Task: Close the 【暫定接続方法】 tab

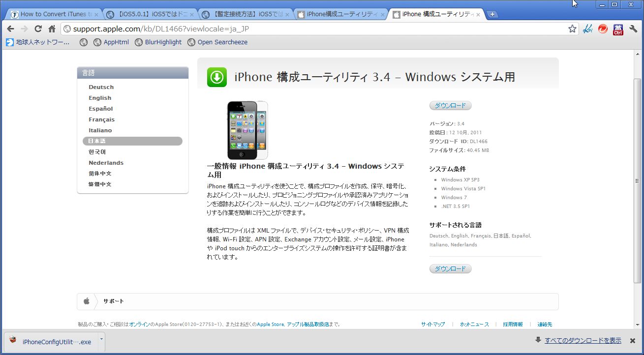Action: (287, 14)
